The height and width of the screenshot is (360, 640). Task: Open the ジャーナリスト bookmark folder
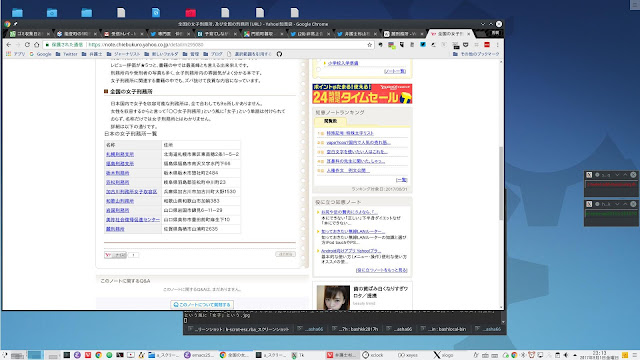123,54
